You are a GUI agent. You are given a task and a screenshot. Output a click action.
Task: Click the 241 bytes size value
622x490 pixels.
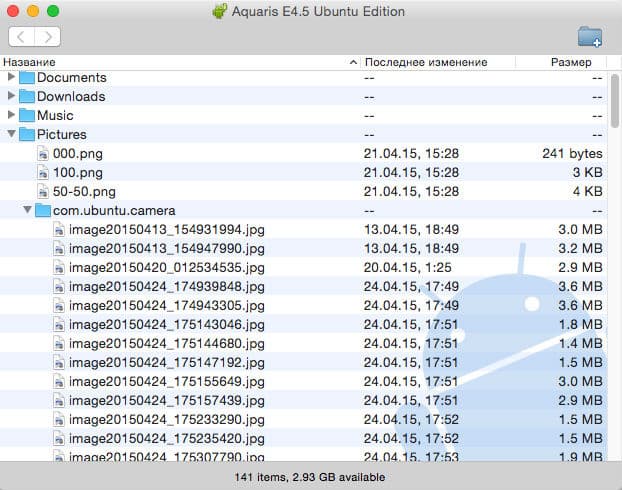[572, 154]
